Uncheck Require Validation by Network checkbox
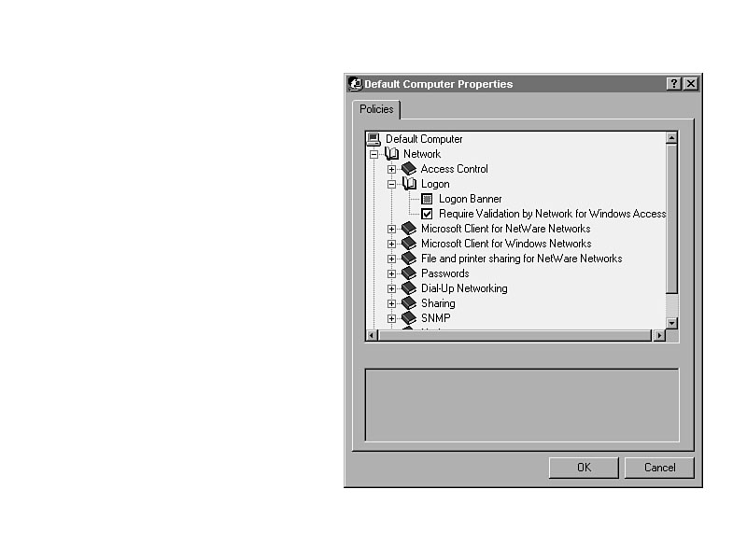 (428, 214)
